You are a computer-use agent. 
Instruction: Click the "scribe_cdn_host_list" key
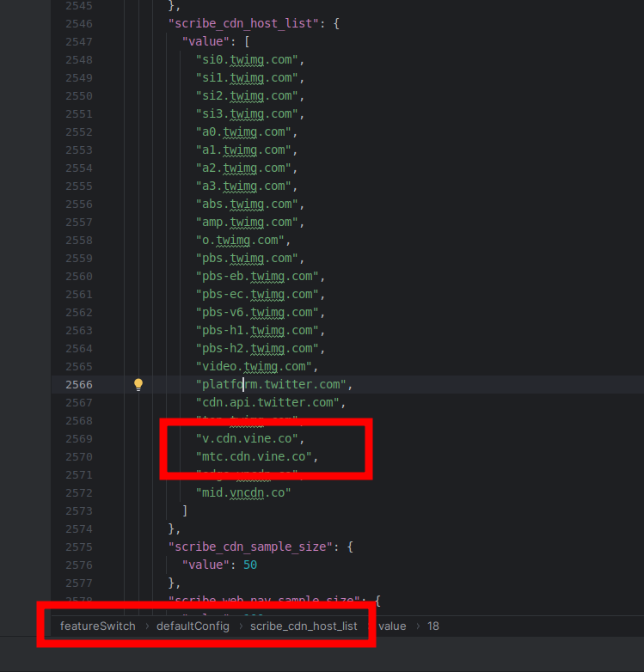[x=243, y=23]
